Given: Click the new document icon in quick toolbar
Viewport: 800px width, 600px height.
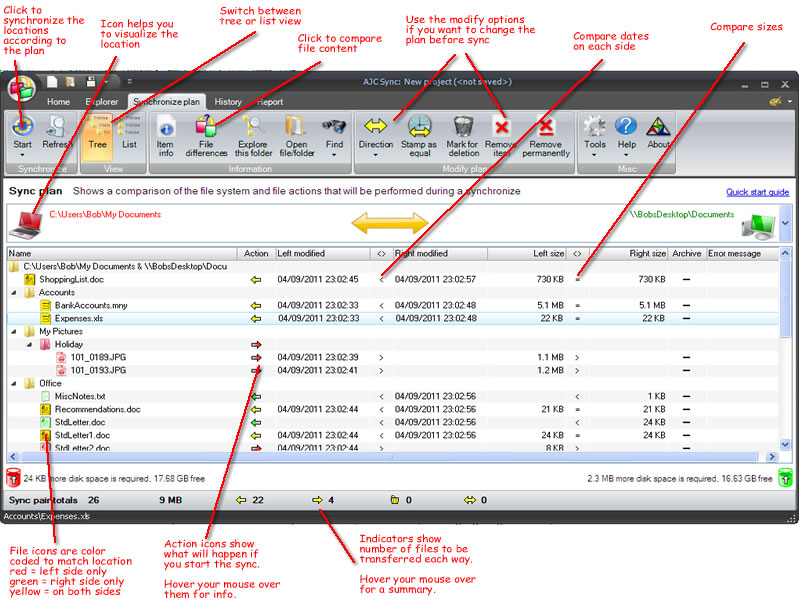Looking at the screenshot, I should pos(52,82).
